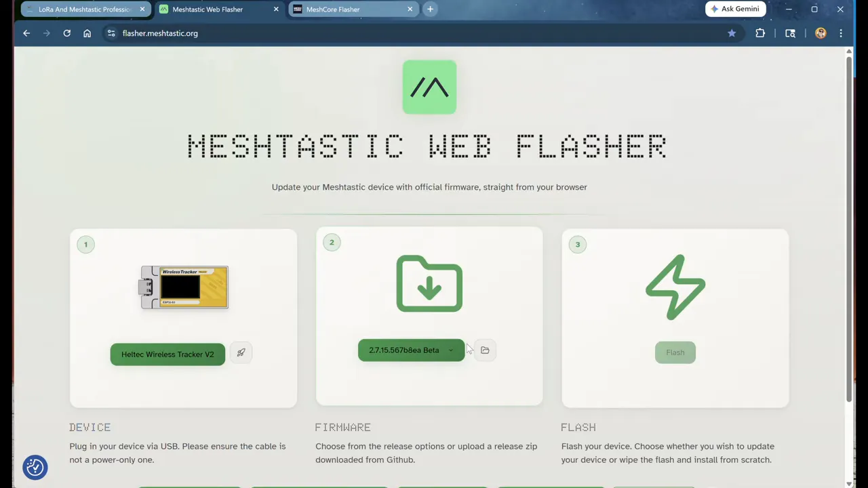Viewport: 868px width, 488px height.
Task: Open the browser home page
Action: pyautogui.click(x=87, y=33)
